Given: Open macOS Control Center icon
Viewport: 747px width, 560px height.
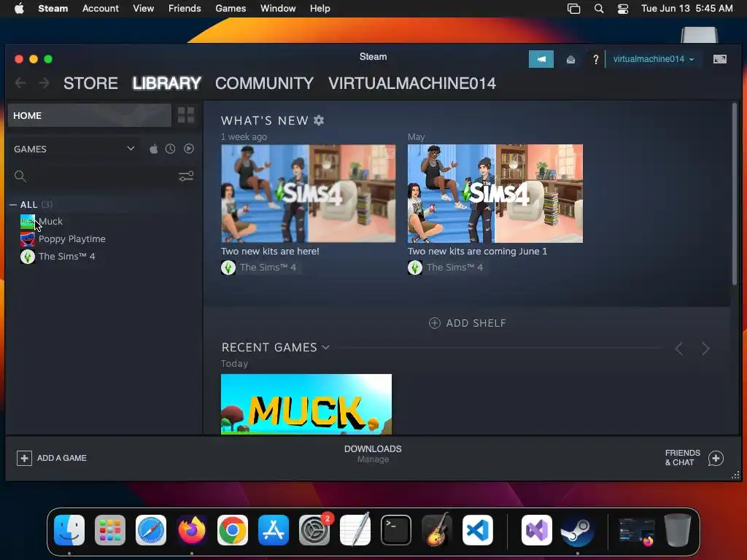Looking at the screenshot, I should (623, 9).
